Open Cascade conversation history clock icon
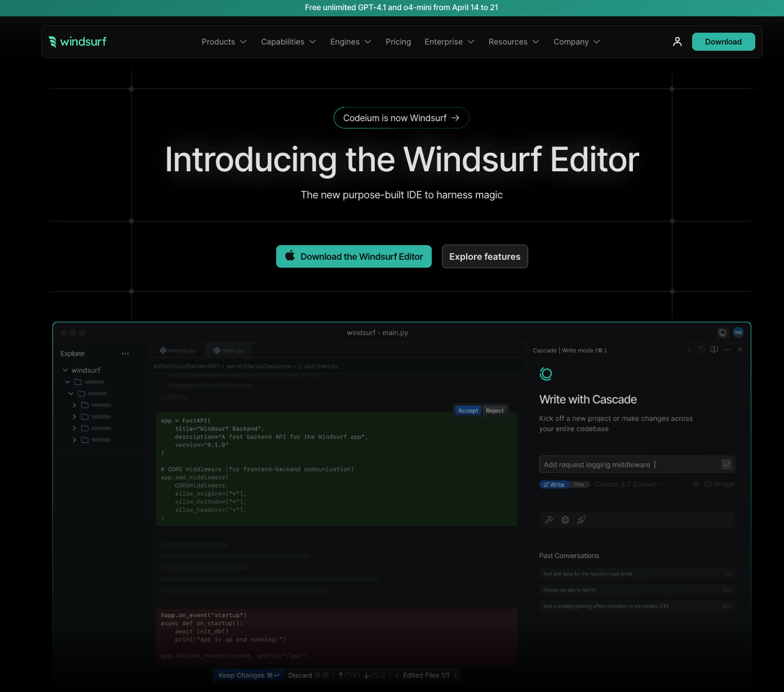Image resolution: width=784 pixels, height=692 pixels. 701,350
